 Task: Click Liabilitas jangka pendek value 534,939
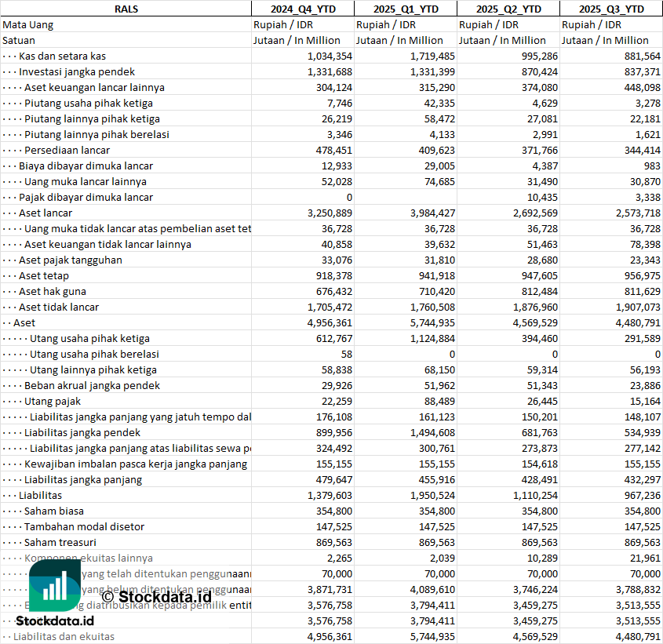(x=643, y=431)
